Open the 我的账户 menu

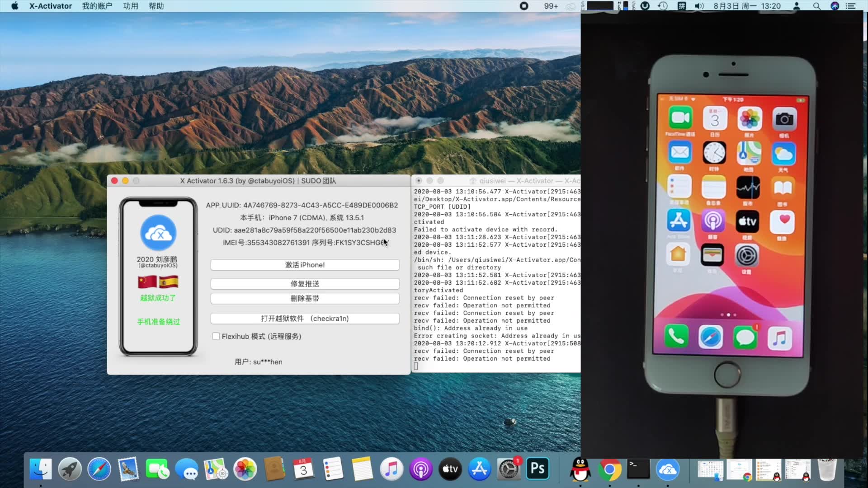coord(97,6)
